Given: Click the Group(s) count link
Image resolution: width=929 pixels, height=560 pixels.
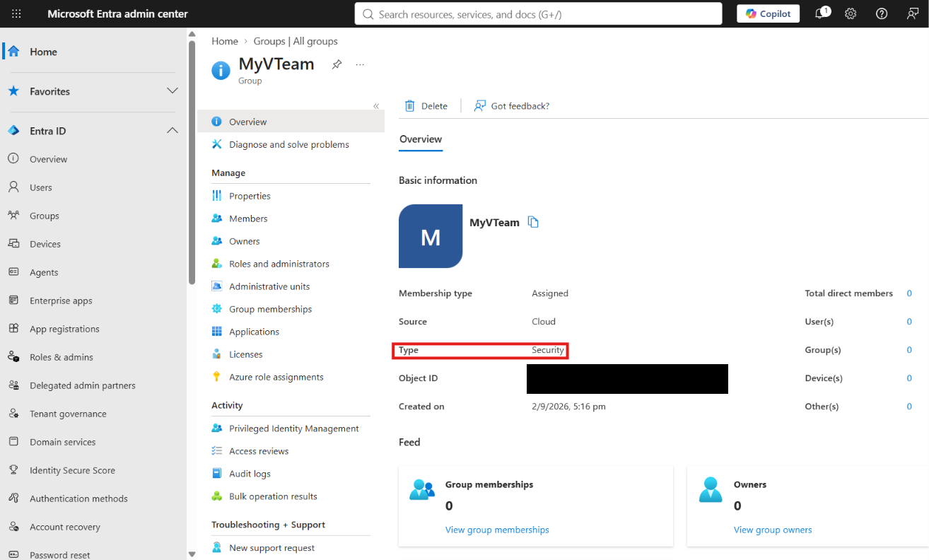Looking at the screenshot, I should [x=909, y=350].
